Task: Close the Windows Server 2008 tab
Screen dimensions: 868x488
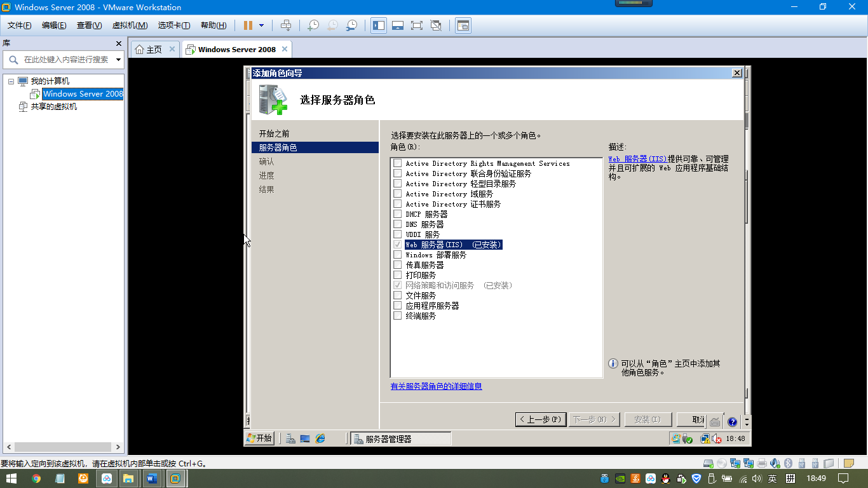Action: click(x=285, y=49)
